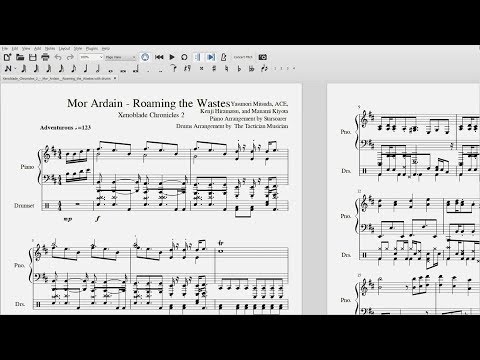The height and width of the screenshot is (360, 480).
Task: Switch to voice 1
Action: click(275, 68)
